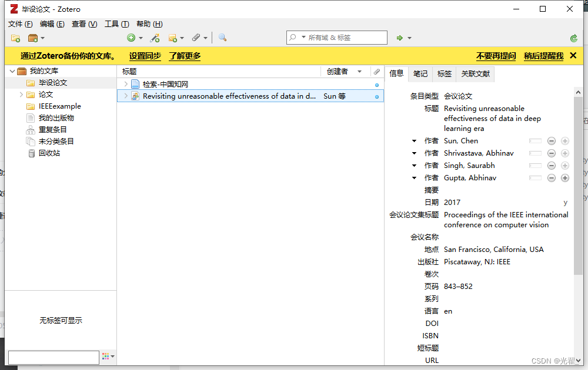The image size is (588, 370).
Task: Dismiss the yellow sync banner
Action: 573,56
